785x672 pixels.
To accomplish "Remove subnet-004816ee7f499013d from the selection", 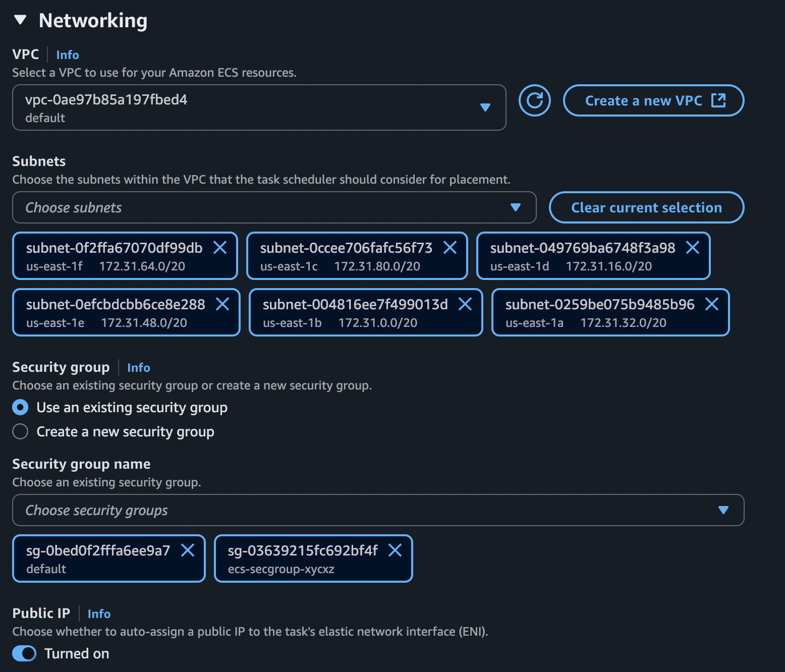I will point(465,304).
